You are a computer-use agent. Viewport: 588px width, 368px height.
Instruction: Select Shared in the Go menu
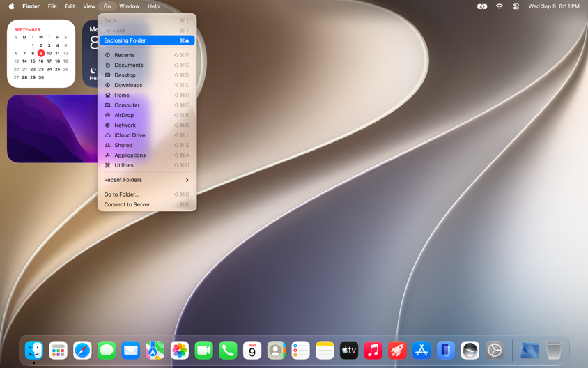pyautogui.click(x=147, y=145)
